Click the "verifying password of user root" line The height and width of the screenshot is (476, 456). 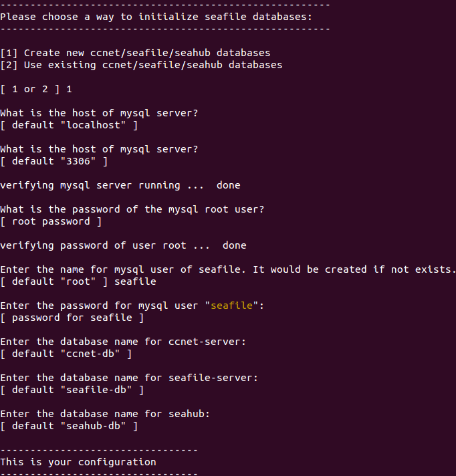[x=123, y=245]
